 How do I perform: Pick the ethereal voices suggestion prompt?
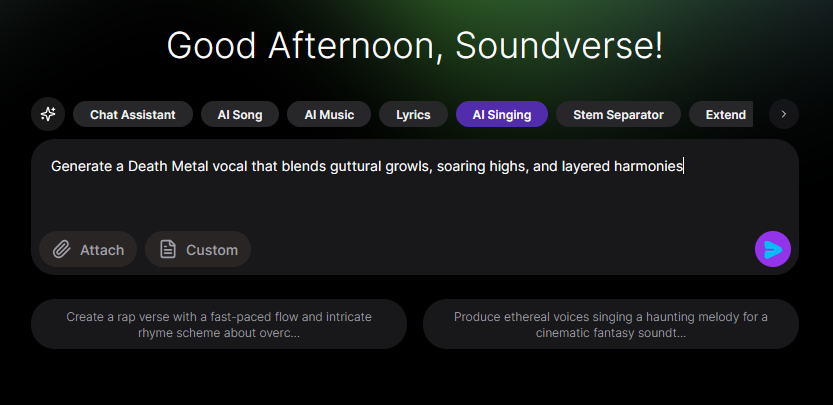tap(610, 324)
